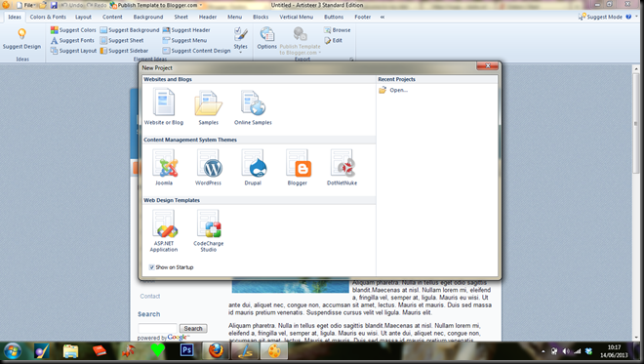Toggle Suggest Mode
The image size is (644, 364).
(600, 17)
